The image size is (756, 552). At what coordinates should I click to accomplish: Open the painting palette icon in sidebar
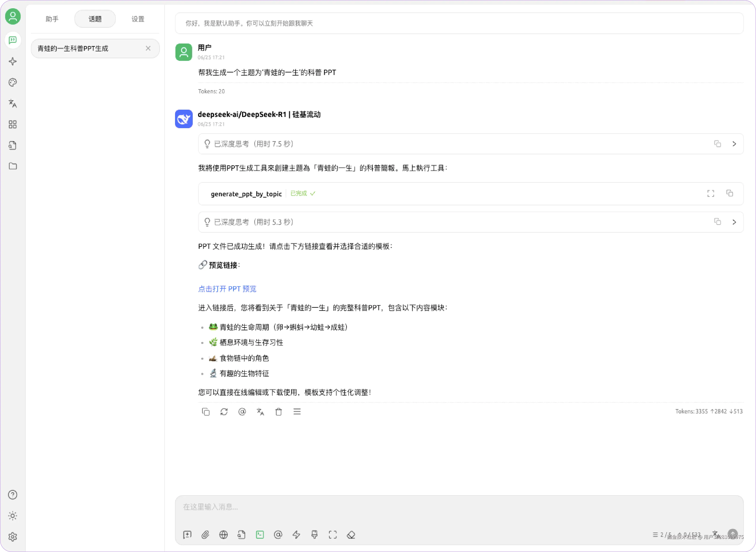click(x=13, y=82)
